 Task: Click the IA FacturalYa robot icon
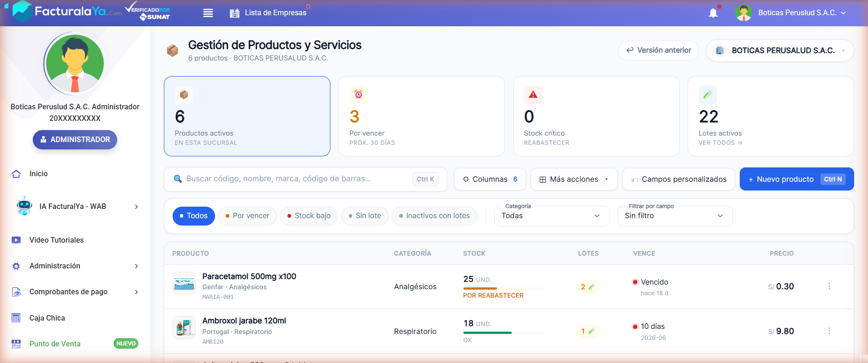click(x=24, y=206)
